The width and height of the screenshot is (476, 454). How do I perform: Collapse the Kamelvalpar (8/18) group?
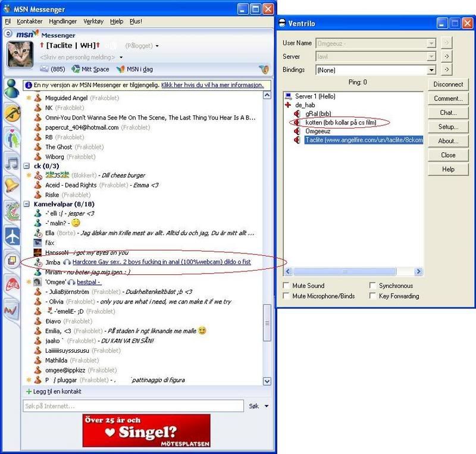pyautogui.click(x=27, y=204)
